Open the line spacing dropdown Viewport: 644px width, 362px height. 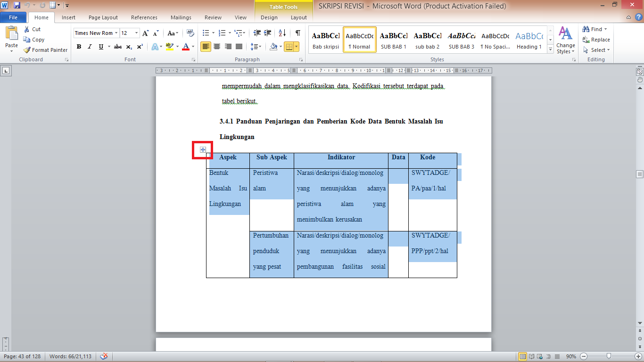pyautogui.click(x=257, y=47)
